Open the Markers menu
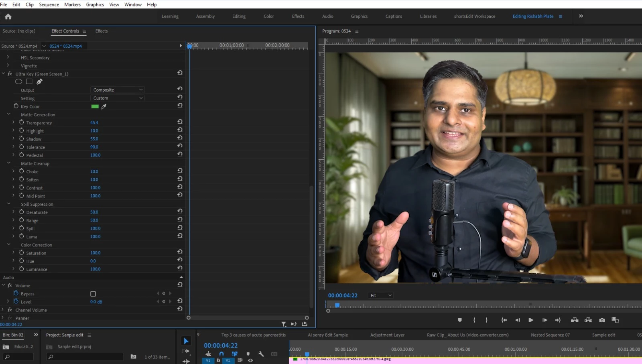Viewport: 642px width, 364px height. pyautogui.click(x=72, y=4)
